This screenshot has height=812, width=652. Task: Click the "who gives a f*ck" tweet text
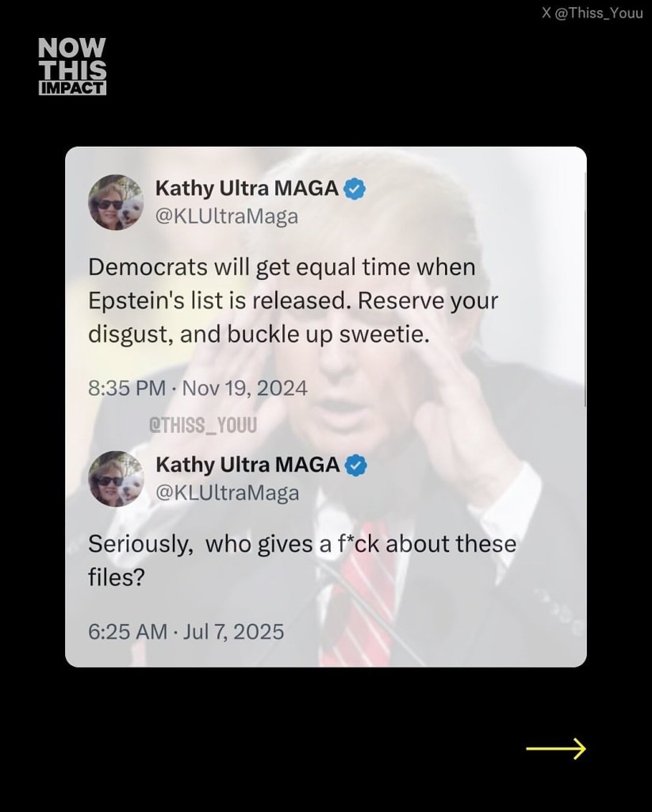(301, 560)
